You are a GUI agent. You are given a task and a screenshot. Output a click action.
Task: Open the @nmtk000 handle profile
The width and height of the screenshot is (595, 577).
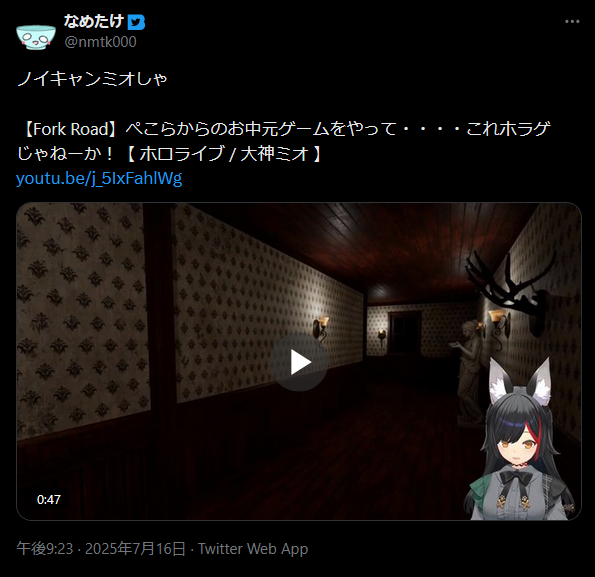click(x=100, y=42)
